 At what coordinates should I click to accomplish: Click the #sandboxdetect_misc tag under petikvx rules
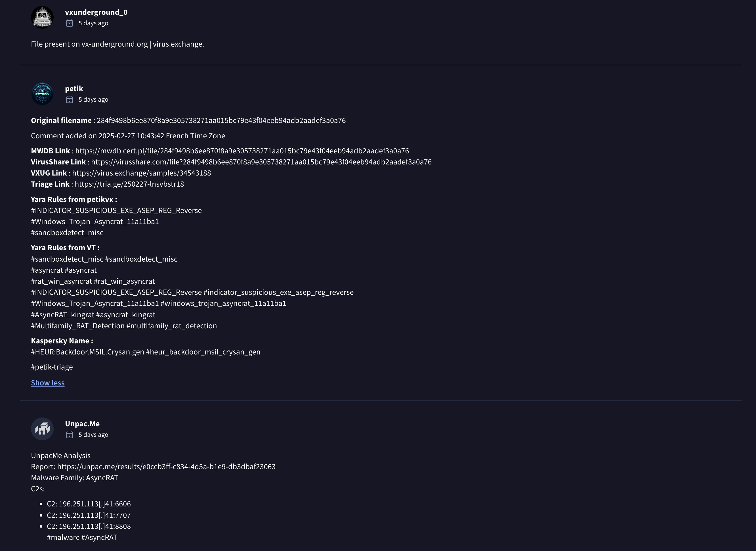tap(67, 233)
